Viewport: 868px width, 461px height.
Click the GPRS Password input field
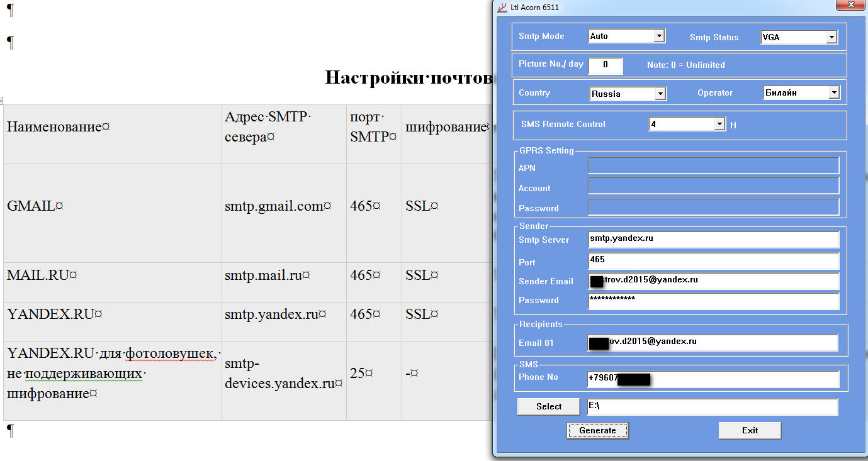[714, 207]
